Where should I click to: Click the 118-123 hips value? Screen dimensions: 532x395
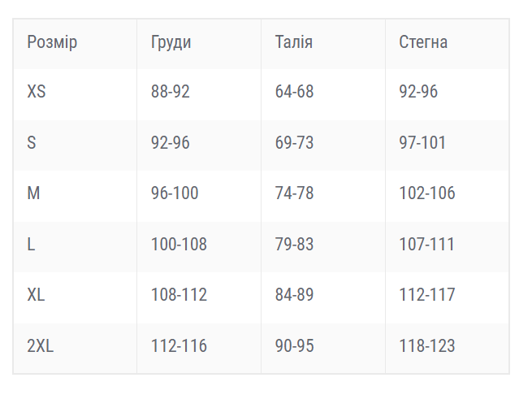[x=427, y=345]
